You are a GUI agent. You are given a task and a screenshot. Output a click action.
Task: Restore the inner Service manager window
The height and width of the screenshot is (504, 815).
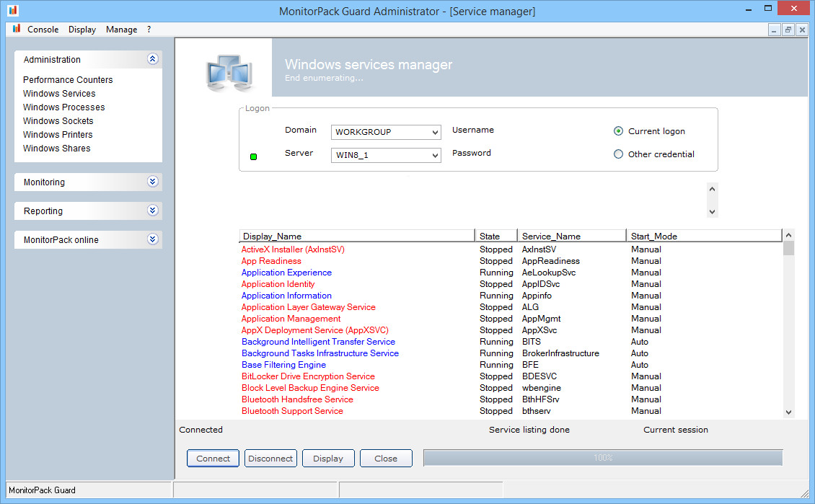point(788,30)
